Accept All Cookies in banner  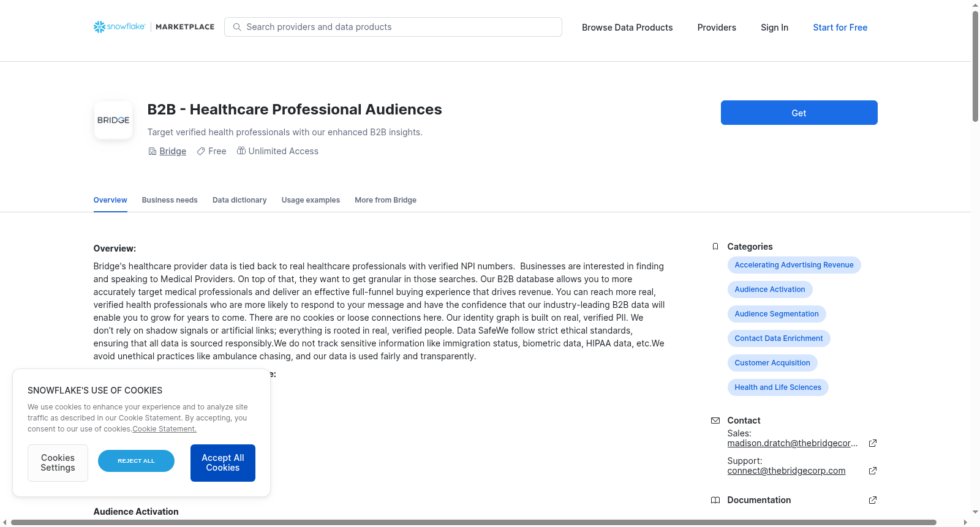coord(223,463)
